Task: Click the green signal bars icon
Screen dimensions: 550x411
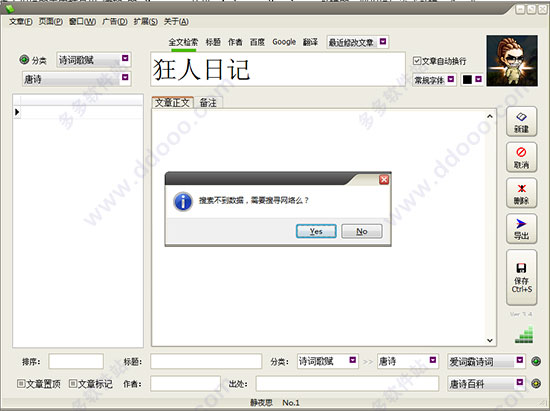Action: (524, 334)
